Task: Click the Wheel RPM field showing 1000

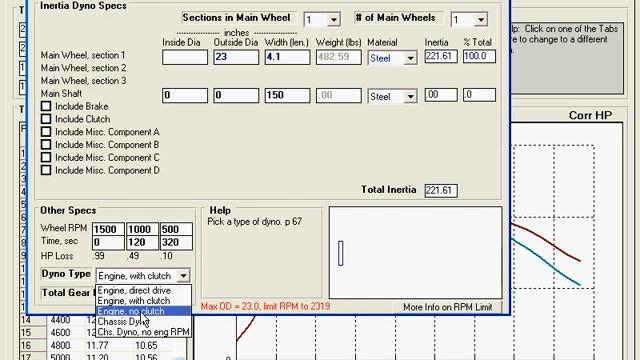Action: (x=142, y=229)
